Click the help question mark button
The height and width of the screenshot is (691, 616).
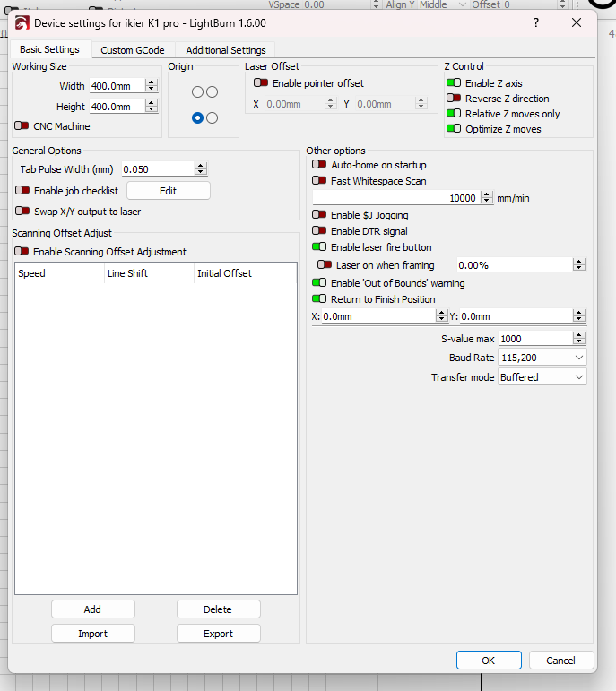click(535, 22)
